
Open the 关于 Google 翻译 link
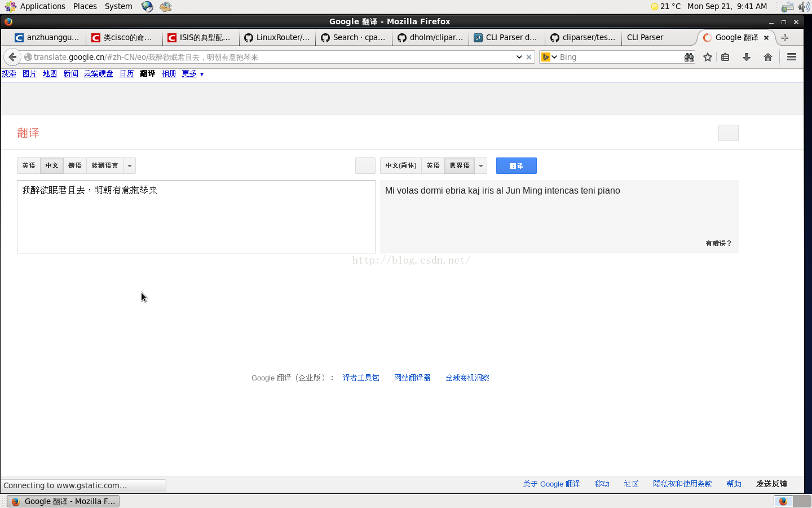point(551,484)
